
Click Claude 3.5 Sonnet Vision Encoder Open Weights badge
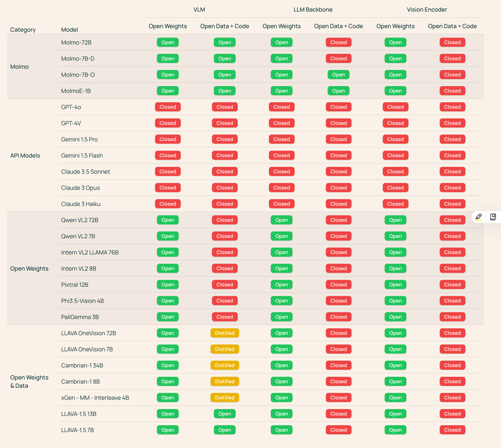[395, 172]
